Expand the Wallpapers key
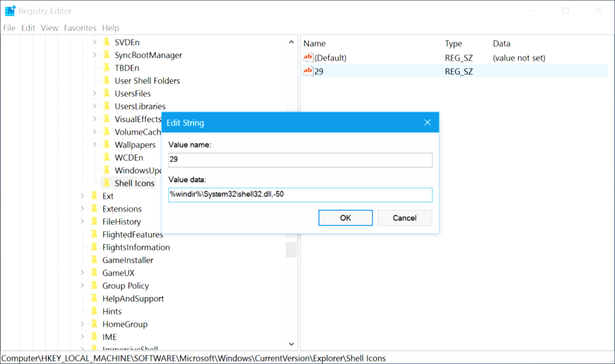Viewport: 615px width, 364px height. [94, 145]
